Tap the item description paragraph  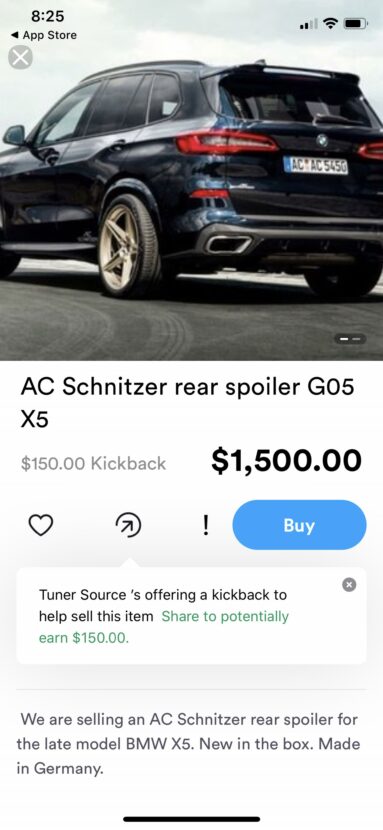tap(187, 744)
